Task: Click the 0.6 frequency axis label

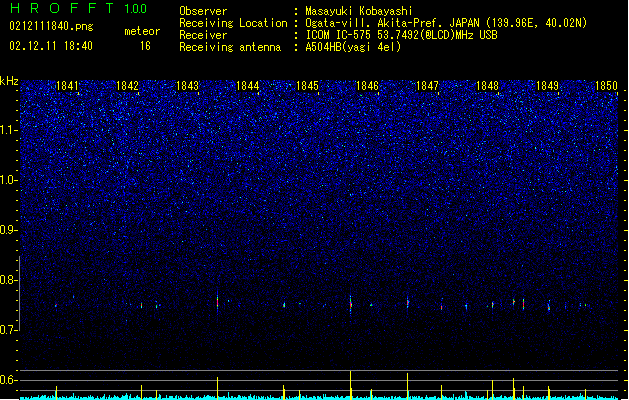Action: 8,380
